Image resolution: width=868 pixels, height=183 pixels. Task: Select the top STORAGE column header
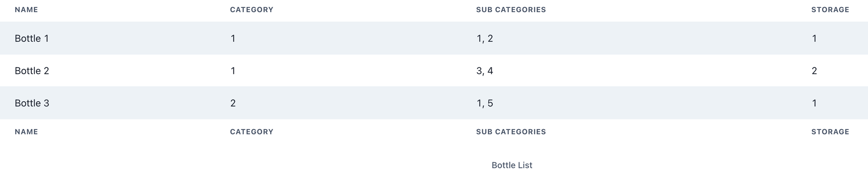(830, 10)
